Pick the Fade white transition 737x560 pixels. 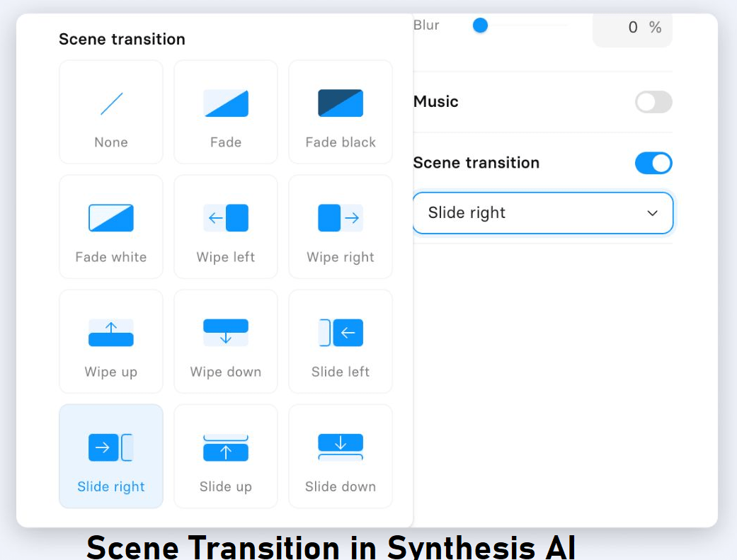[x=110, y=227]
